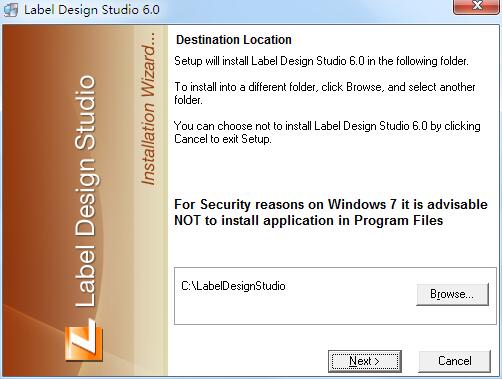Click the installer icon in title bar
Viewport: 502px width, 379px height.
click(x=11, y=9)
